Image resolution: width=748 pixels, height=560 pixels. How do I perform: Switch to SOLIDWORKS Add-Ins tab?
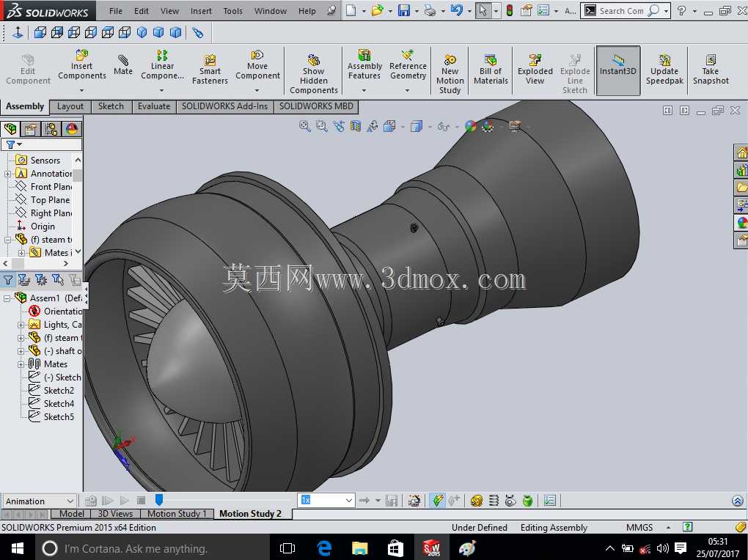click(x=224, y=106)
